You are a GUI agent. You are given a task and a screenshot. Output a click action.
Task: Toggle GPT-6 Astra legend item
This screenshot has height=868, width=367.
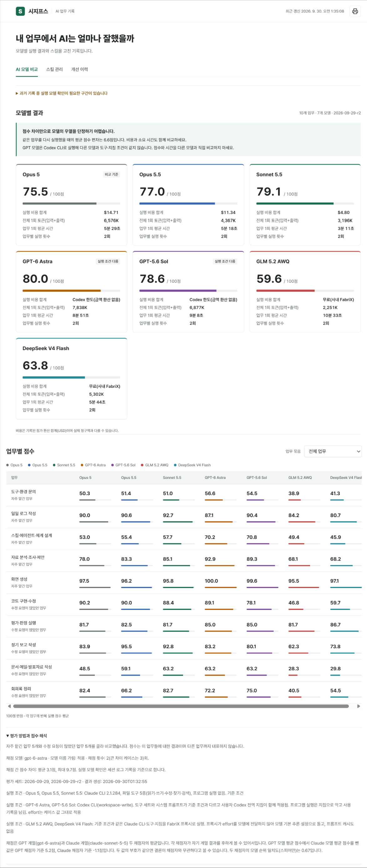(x=93, y=465)
